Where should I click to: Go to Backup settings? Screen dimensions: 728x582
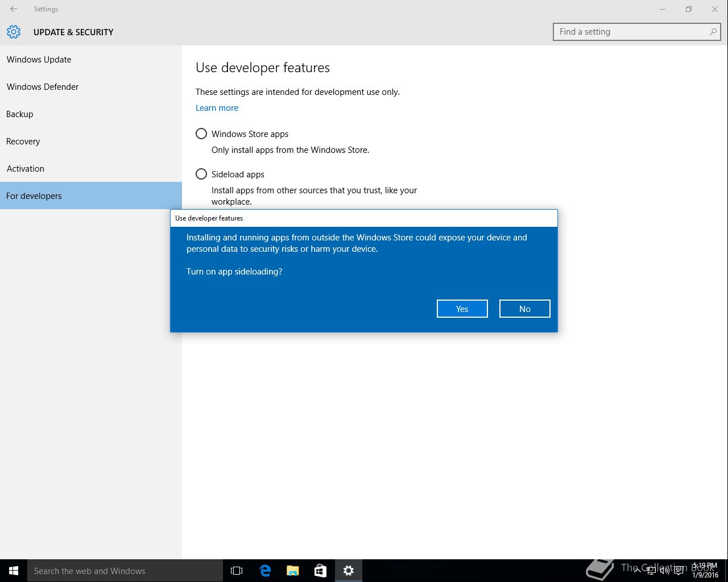(91, 114)
